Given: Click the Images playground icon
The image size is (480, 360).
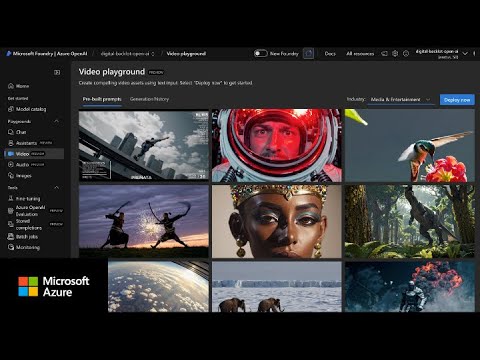Looking at the screenshot, I should (11, 175).
